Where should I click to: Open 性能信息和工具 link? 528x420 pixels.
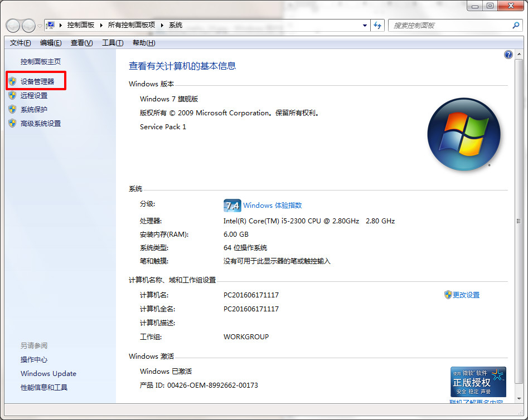point(44,388)
